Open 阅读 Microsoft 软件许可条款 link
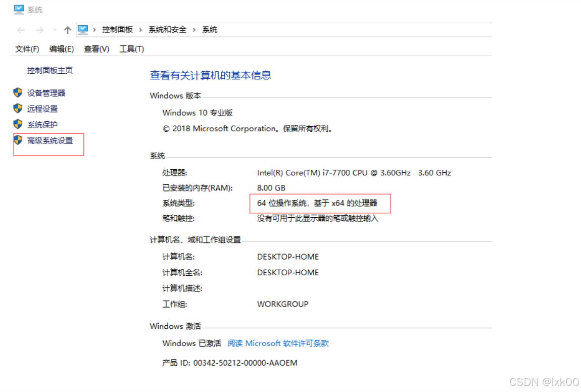Viewport: 581px width, 392px height. (x=278, y=344)
